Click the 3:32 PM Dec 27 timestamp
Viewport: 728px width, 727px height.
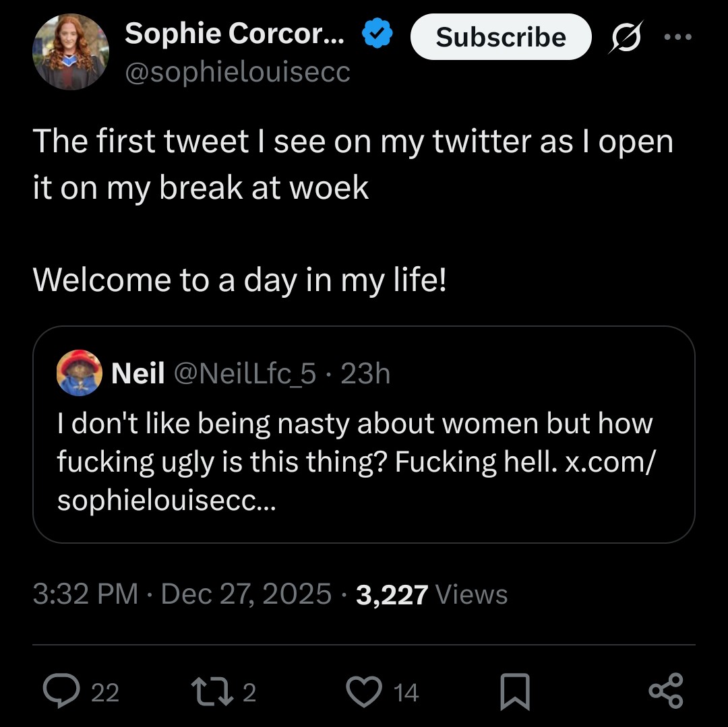click(182, 594)
